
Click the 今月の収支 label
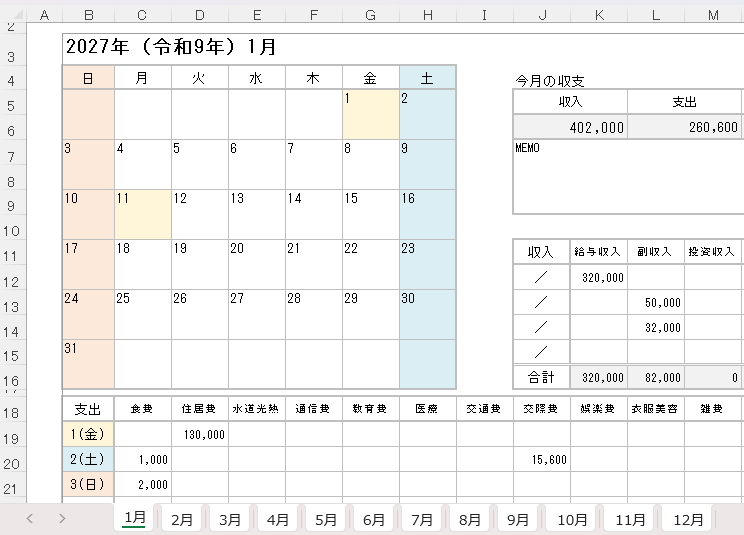coord(549,81)
